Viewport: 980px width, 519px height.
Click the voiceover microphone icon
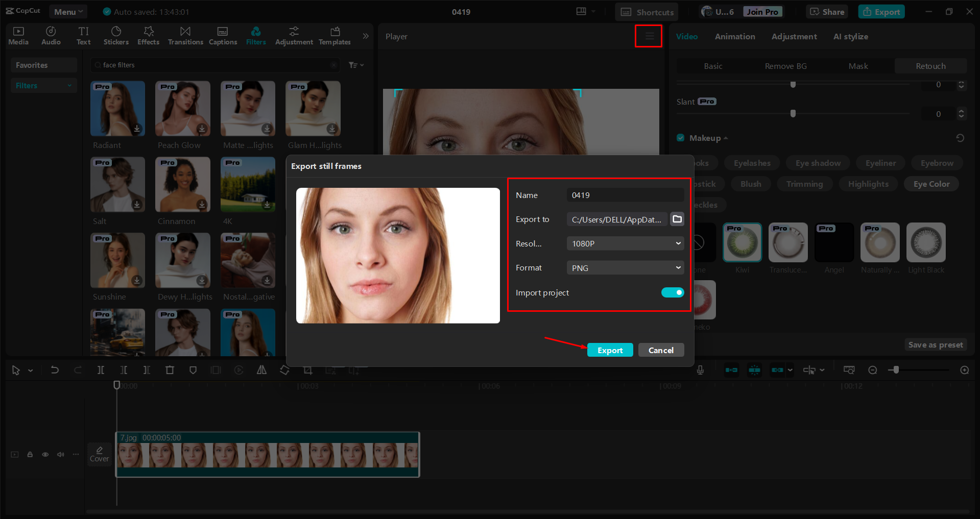700,370
